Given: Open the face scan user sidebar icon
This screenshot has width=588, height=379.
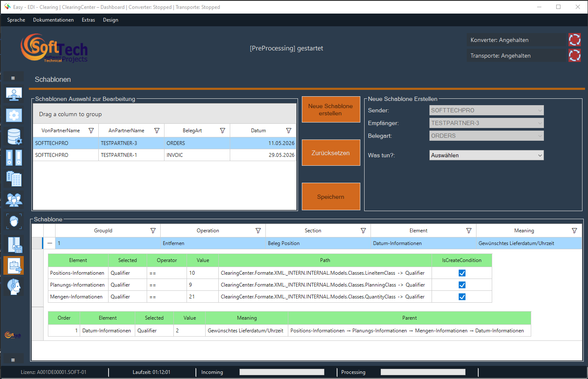Looking at the screenshot, I should coord(14,221).
